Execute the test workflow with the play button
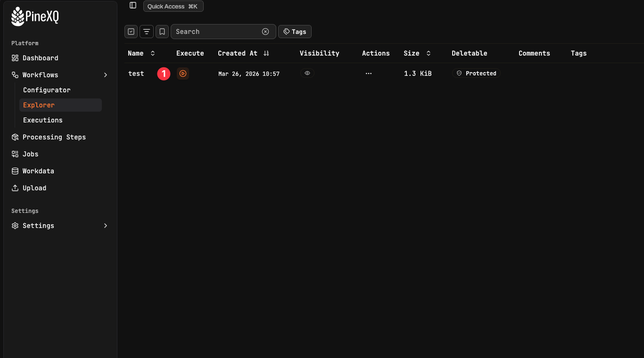The height and width of the screenshot is (358, 644). (x=183, y=73)
